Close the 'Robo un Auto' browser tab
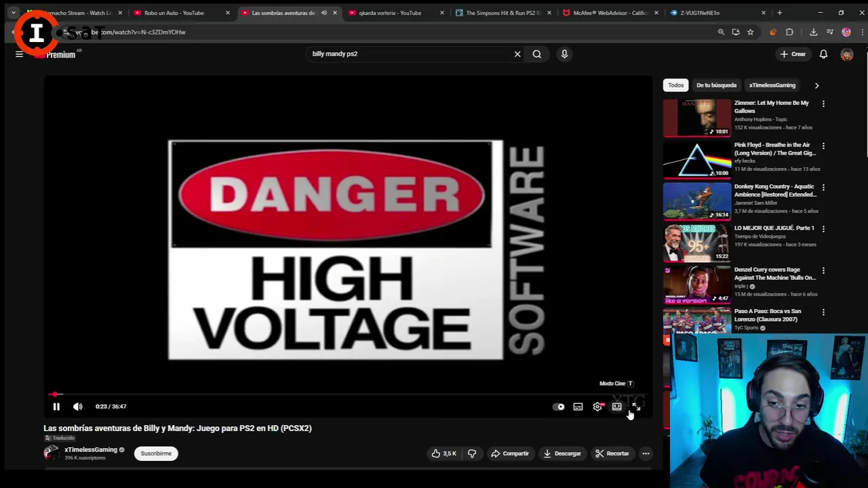 [x=227, y=13]
